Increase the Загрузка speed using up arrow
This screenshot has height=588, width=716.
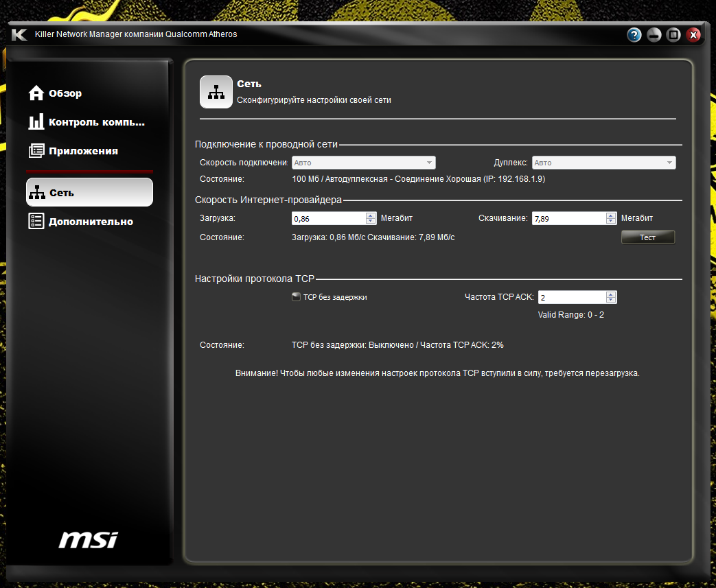371,215
